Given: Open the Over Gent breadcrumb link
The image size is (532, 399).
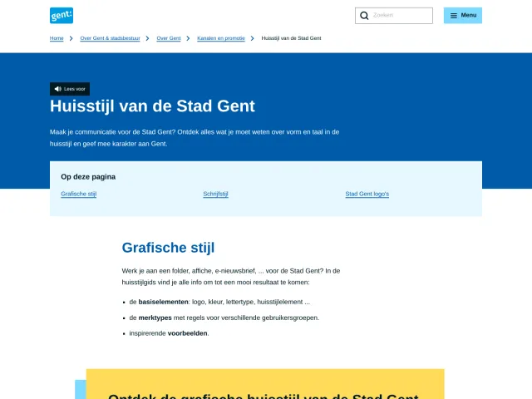Looking at the screenshot, I should (x=169, y=38).
